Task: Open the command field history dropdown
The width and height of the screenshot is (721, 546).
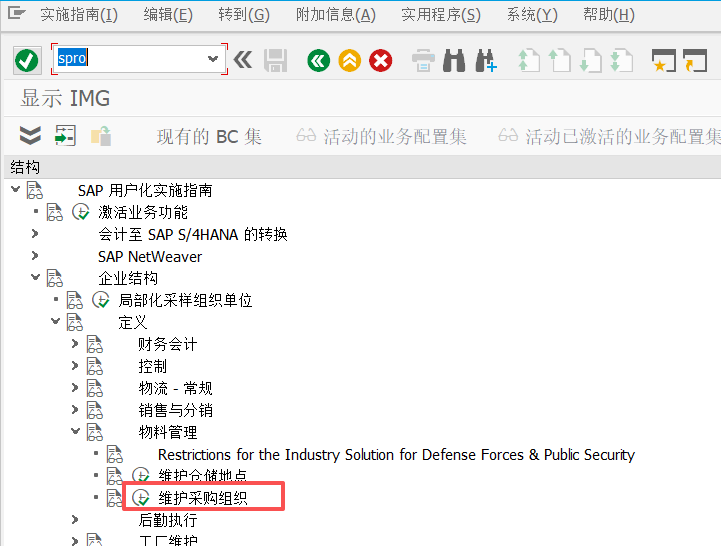Action: [x=212, y=59]
